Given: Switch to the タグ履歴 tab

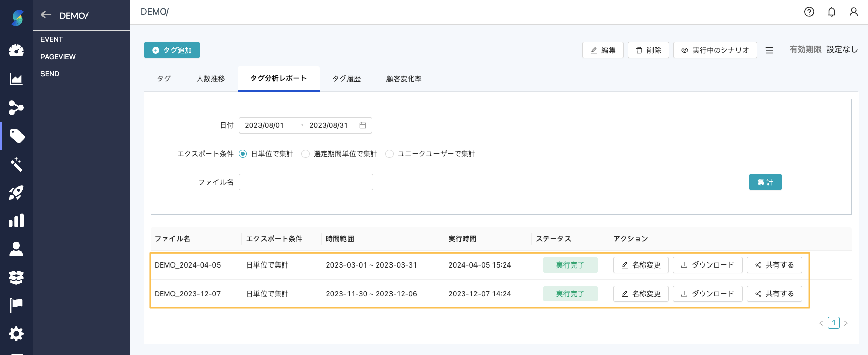Looking at the screenshot, I should (x=346, y=79).
